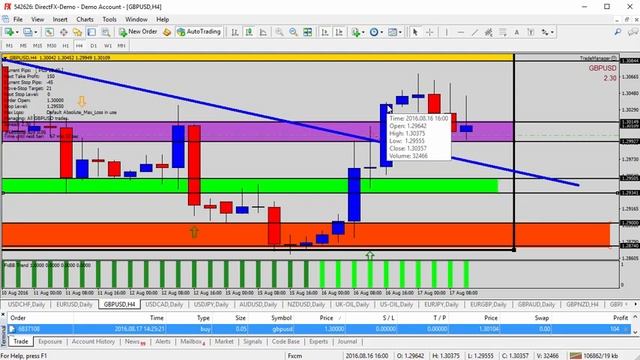640x360 pixels.
Task: Expand the Periods clock dropdown
Action: (x=382, y=32)
